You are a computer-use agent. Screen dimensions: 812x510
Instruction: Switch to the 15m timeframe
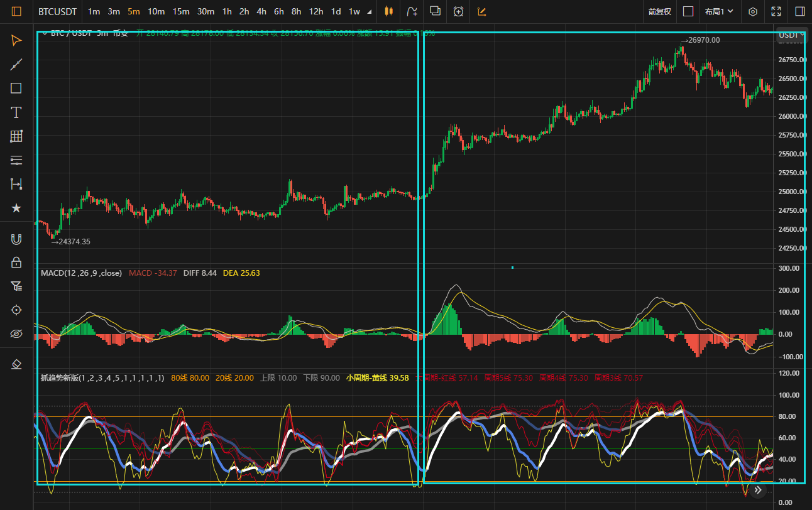pos(181,11)
